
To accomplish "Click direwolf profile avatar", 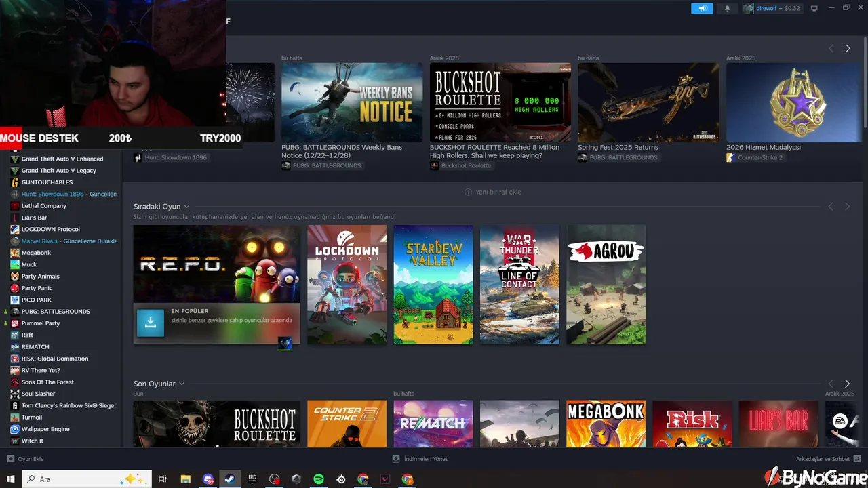I will 749,9.
